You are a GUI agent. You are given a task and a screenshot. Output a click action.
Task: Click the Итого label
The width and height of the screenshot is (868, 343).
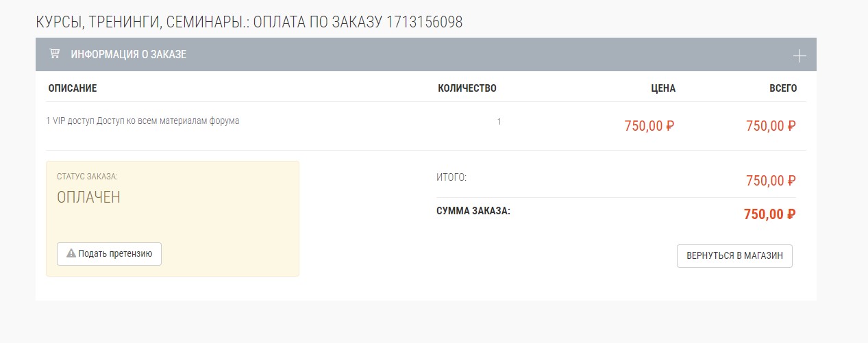pyautogui.click(x=451, y=177)
